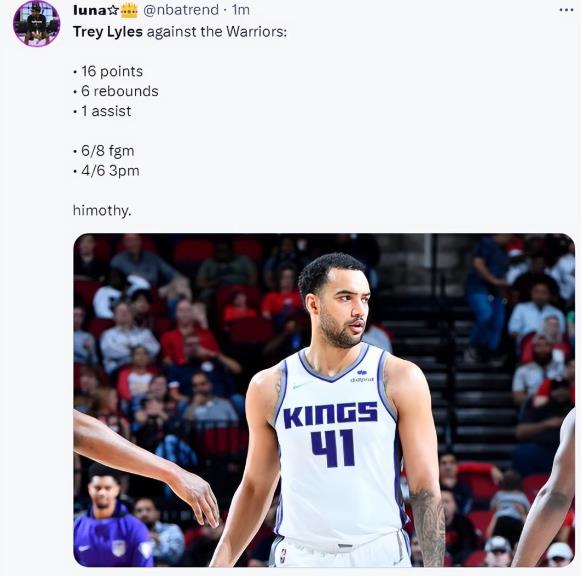Click the star symbol after luna

coord(113,10)
